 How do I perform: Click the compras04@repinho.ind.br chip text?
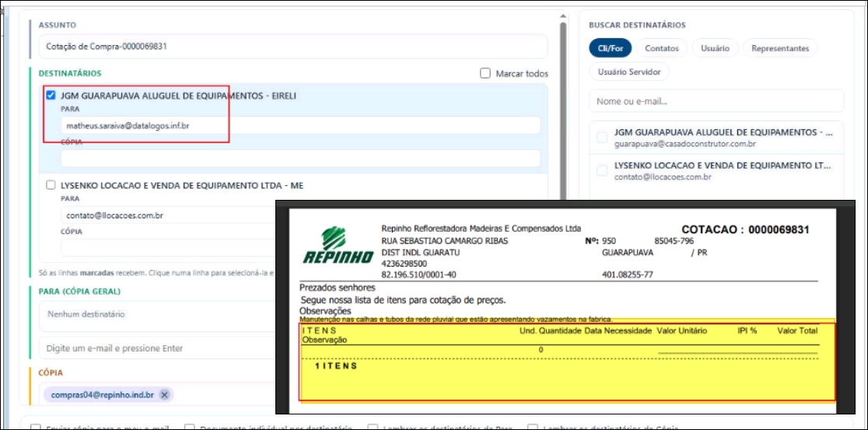(102, 394)
